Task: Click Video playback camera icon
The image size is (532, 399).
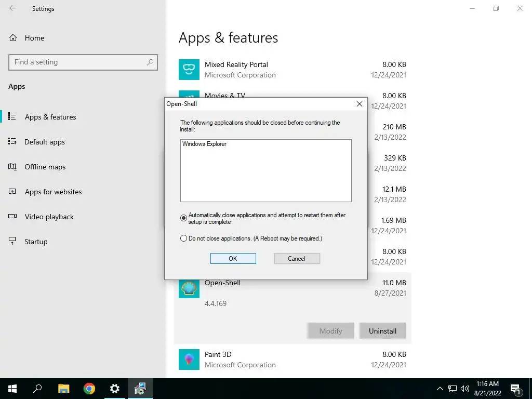Action: point(12,216)
